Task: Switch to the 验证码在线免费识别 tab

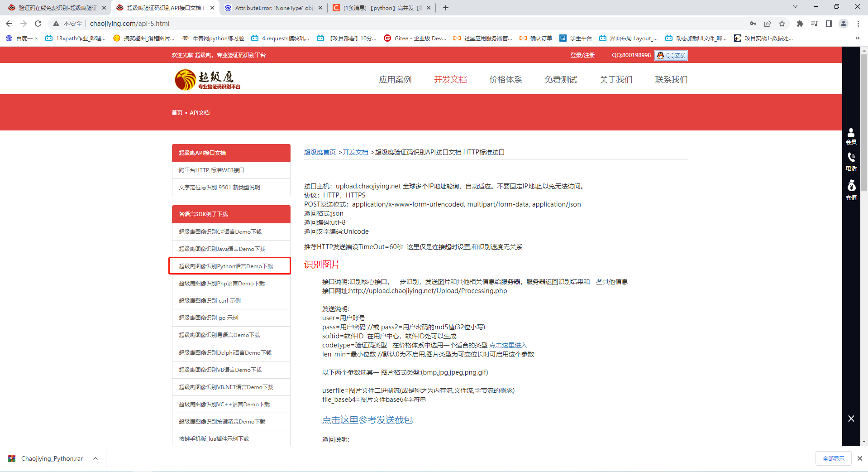Action: click(57, 8)
